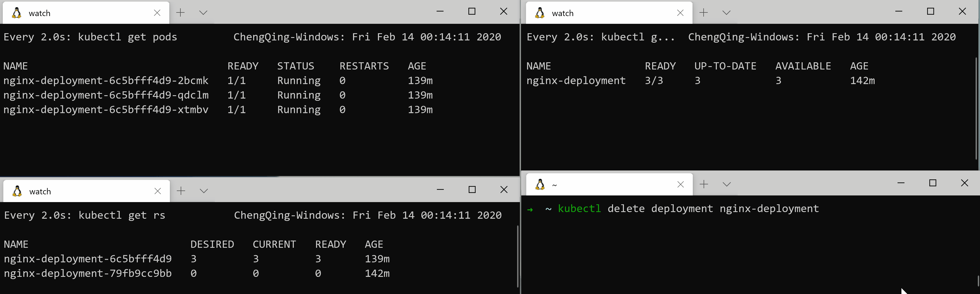Select the watch tab in the get pods window
Viewport: 980px width, 294px height.
(x=76, y=13)
